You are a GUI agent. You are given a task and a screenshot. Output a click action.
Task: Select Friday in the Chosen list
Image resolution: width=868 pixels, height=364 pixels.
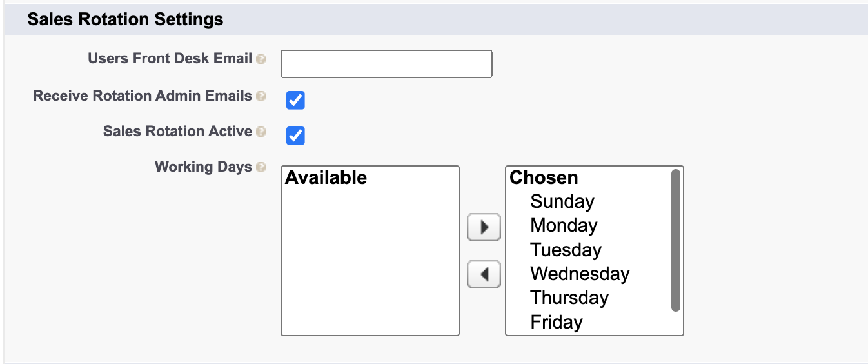[x=556, y=321]
